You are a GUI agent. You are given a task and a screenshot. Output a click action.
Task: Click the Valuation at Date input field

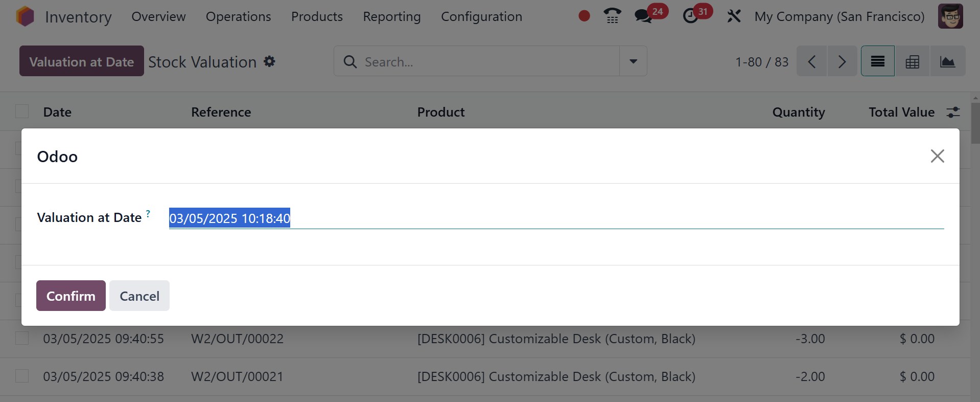point(555,218)
